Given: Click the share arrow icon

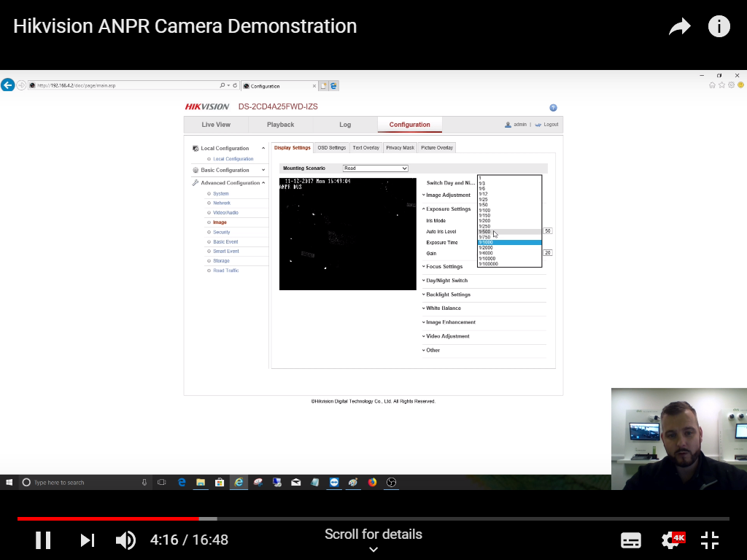Looking at the screenshot, I should (679, 27).
